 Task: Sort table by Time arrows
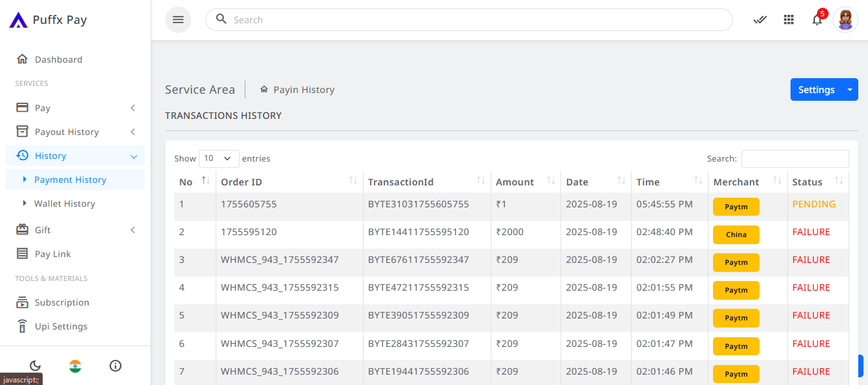tap(698, 181)
